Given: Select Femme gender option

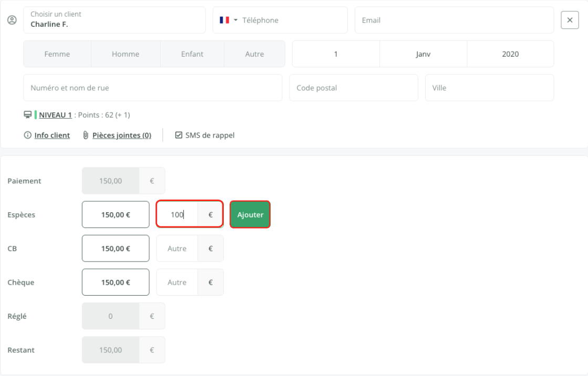Looking at the screenshot, I should [57, 54].
